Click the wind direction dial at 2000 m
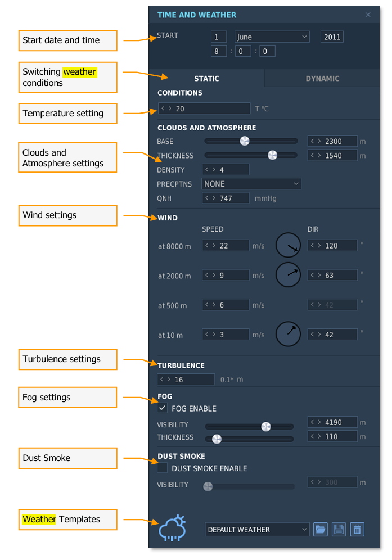Image resolution: width=392 pixels, height=560 pixels. click(288, 274)
